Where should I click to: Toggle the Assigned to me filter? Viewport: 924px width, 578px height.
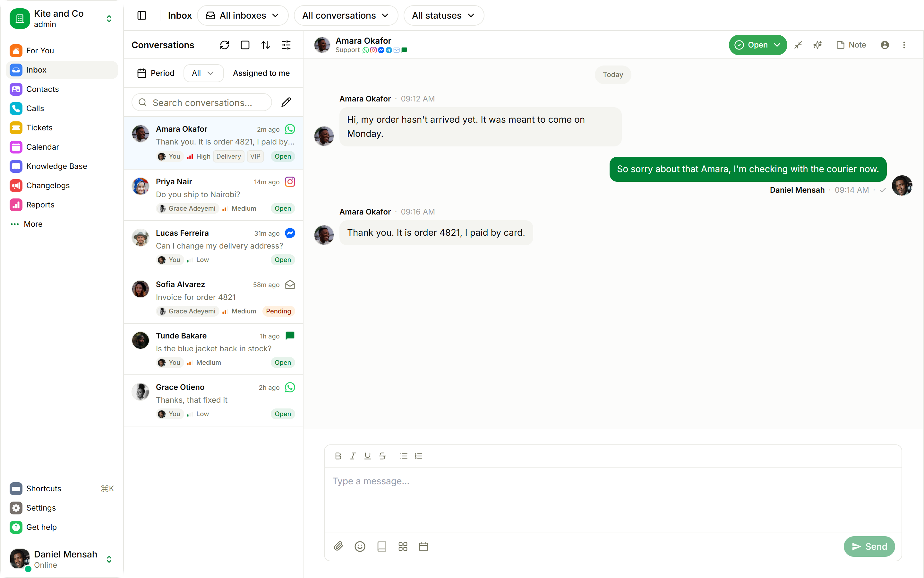coord(261,73)
